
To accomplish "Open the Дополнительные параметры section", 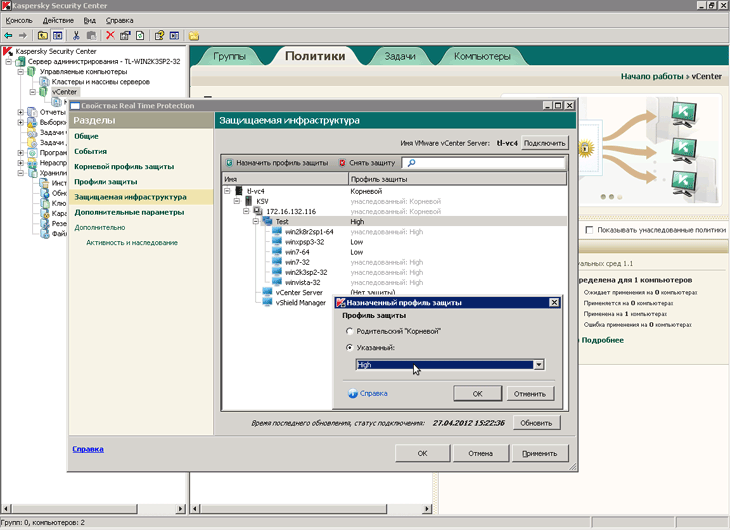I will point(129,212).
